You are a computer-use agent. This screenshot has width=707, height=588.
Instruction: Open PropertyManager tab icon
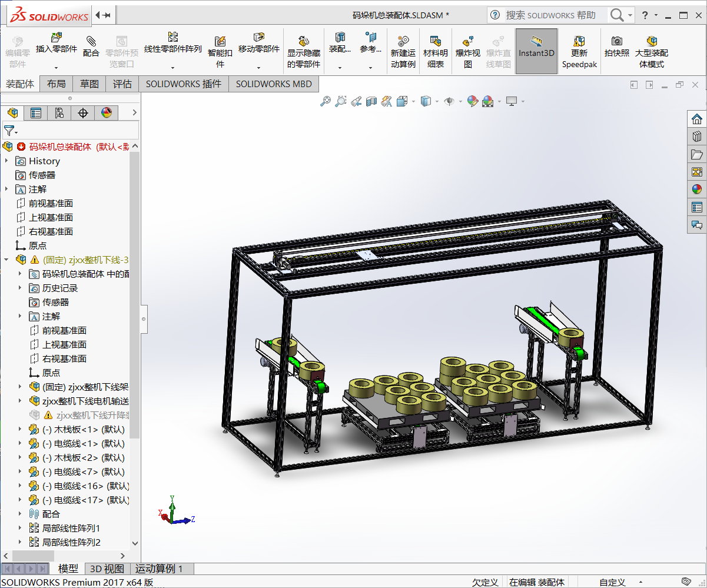point(36,113)
